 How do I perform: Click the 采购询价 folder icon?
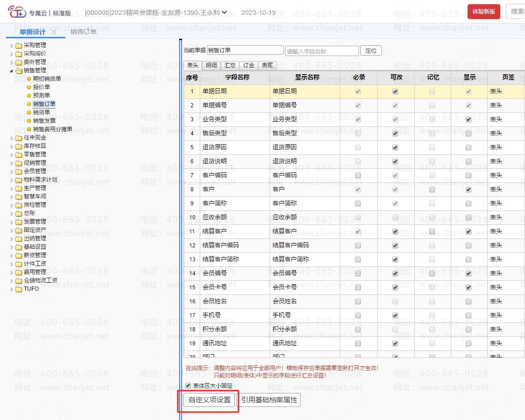click(19, 54)
